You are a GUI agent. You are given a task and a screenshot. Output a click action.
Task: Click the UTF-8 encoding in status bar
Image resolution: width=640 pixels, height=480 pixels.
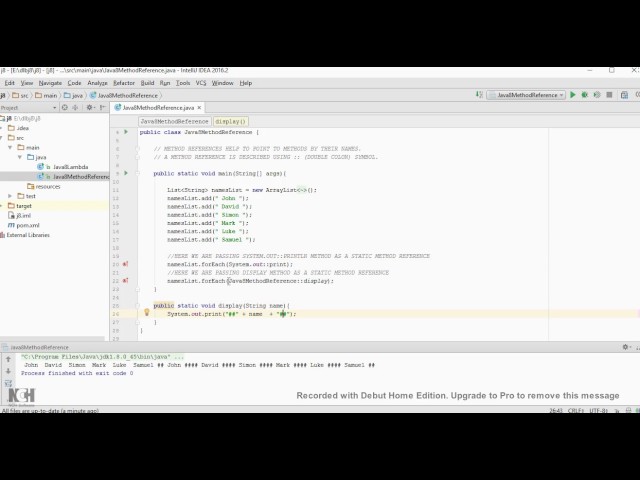(598, 410)
